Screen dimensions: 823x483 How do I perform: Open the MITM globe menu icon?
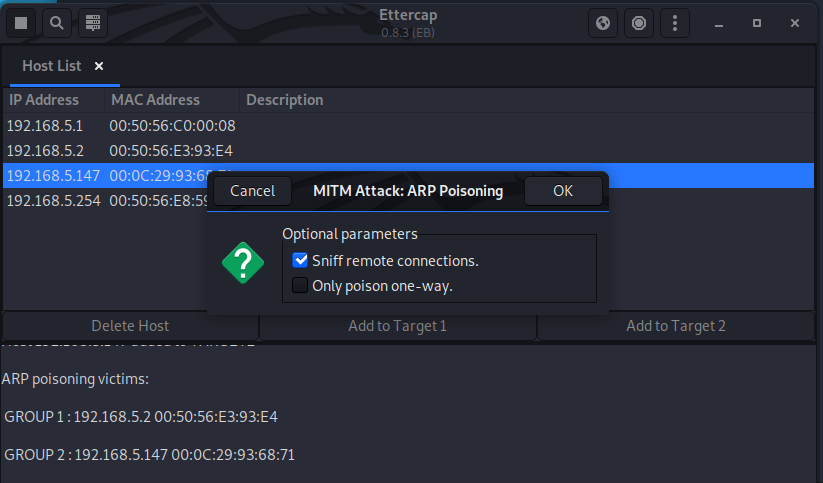click(602, 22)
